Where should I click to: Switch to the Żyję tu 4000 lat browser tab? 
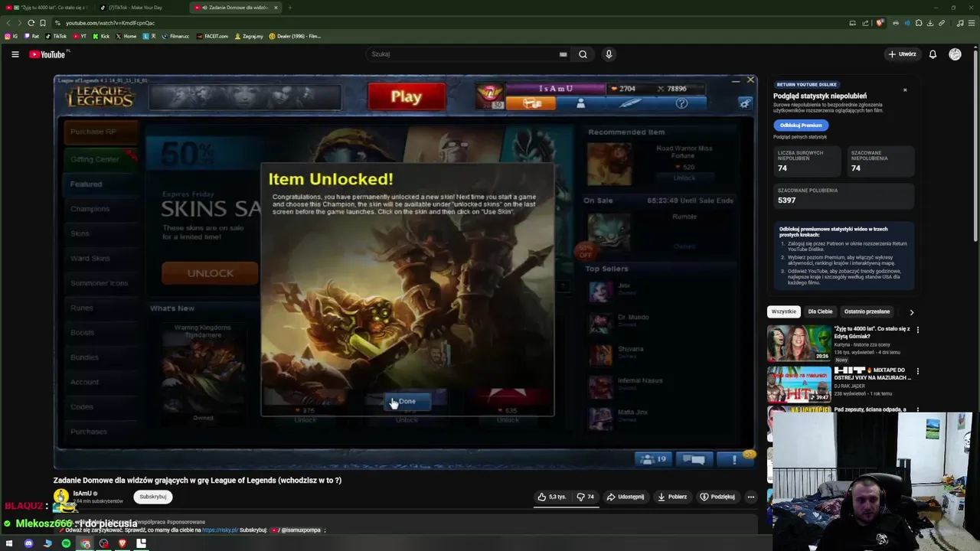pyautogui.click(x=47, y=8)
